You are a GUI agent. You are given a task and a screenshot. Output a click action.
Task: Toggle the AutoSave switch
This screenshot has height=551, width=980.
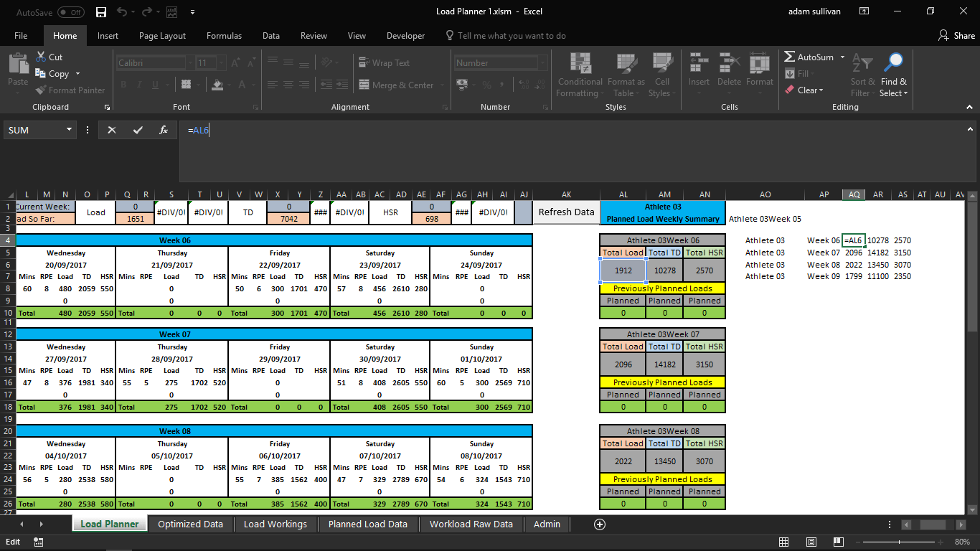click(x=70, y=11)
